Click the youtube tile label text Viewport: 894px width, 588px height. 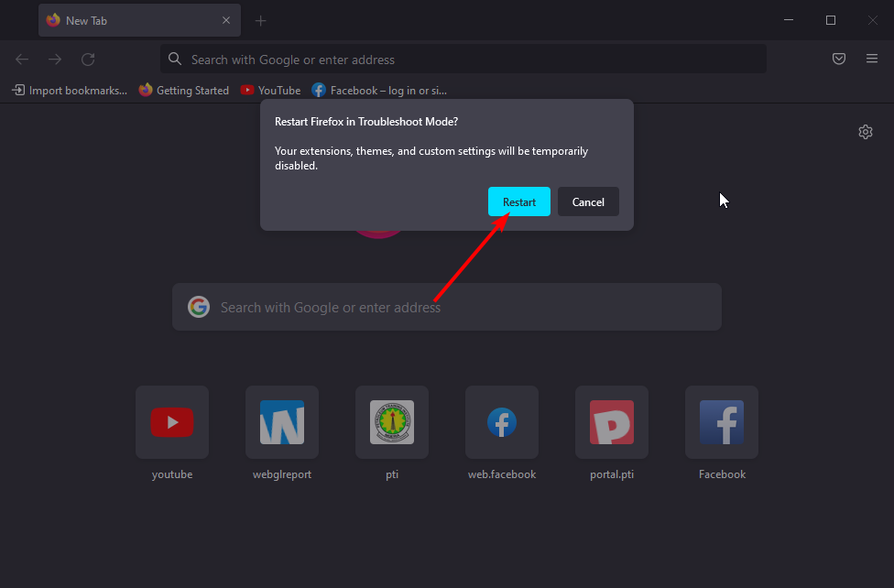click(x=172, y=474)
